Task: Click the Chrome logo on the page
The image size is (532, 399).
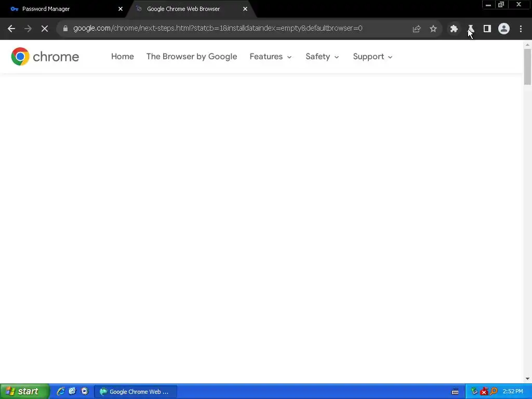Action: coord(45,56)
